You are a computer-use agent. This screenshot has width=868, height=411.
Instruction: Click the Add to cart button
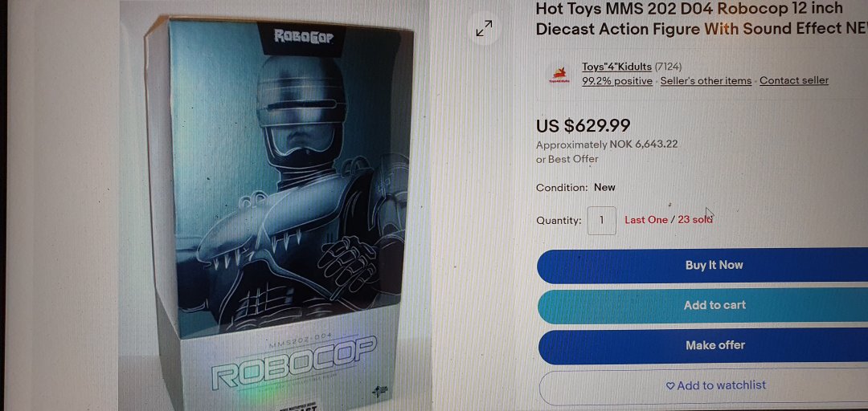[703, 305]
